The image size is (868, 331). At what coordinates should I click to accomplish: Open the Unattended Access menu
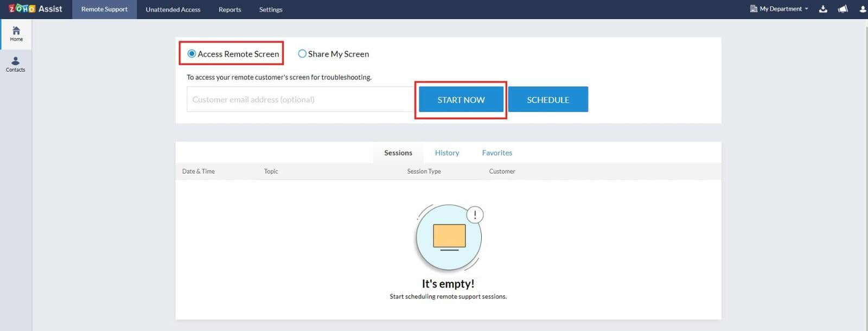coord(173,9)
